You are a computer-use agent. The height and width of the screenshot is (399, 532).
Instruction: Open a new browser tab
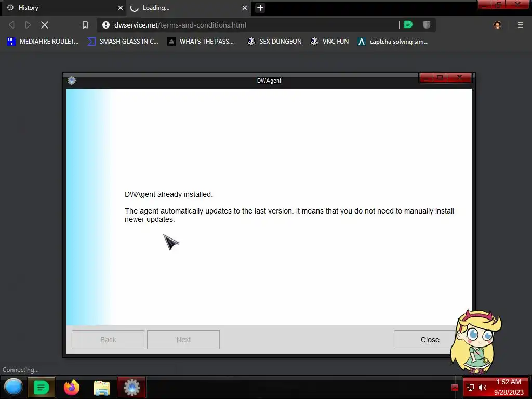point(260,8)
